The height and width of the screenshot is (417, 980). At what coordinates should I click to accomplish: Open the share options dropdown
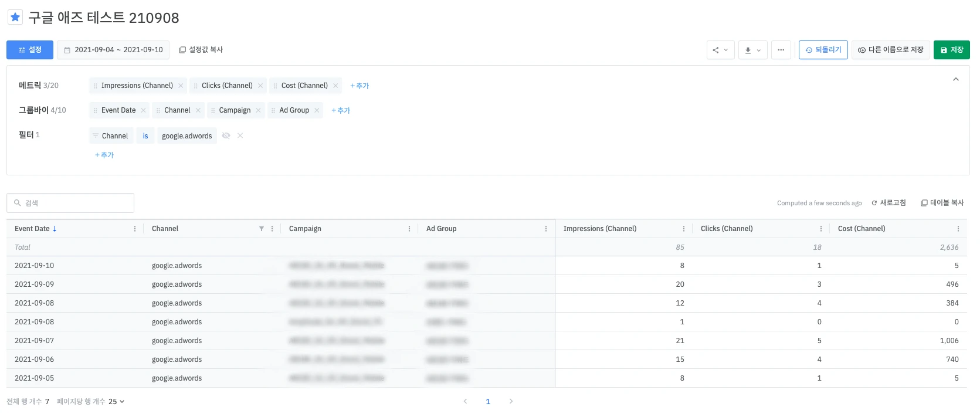[720, 50]
